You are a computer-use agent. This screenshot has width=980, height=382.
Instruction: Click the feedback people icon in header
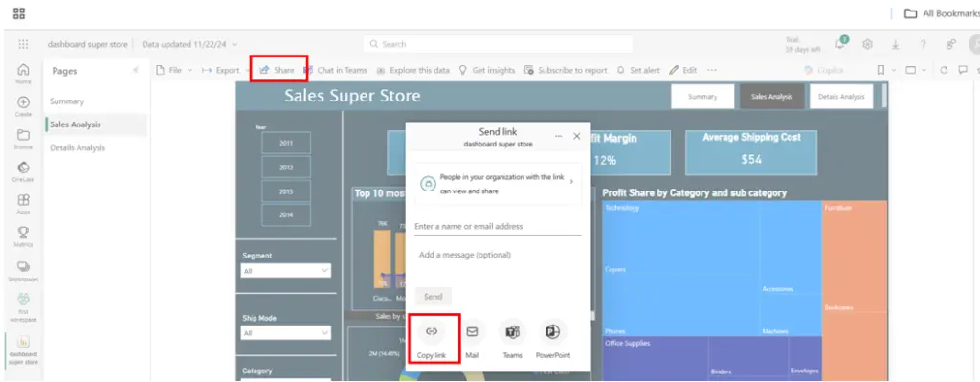[950, 44]
